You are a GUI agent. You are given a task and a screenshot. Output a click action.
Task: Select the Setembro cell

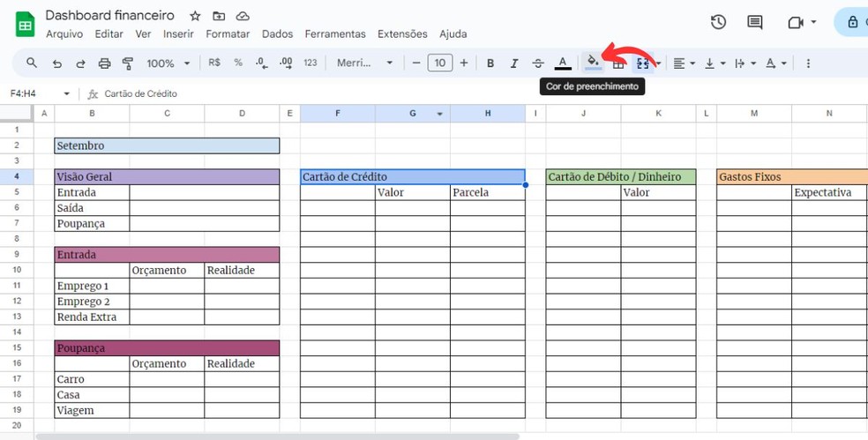click(x=168, y=145)
